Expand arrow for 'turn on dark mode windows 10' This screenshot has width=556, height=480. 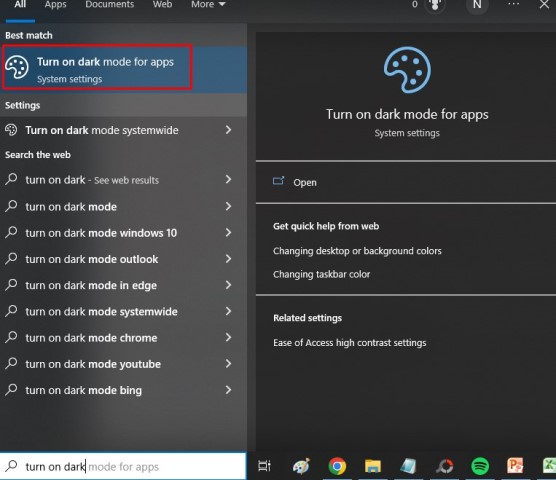[x=229, y=232]
